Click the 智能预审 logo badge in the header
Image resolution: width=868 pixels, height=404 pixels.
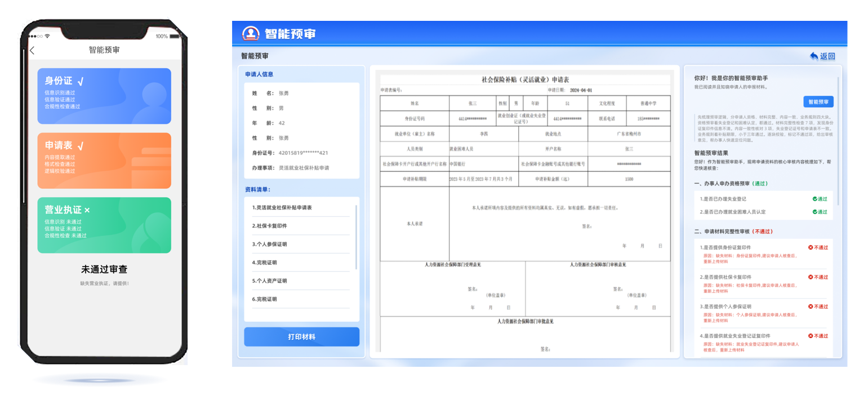251,34
